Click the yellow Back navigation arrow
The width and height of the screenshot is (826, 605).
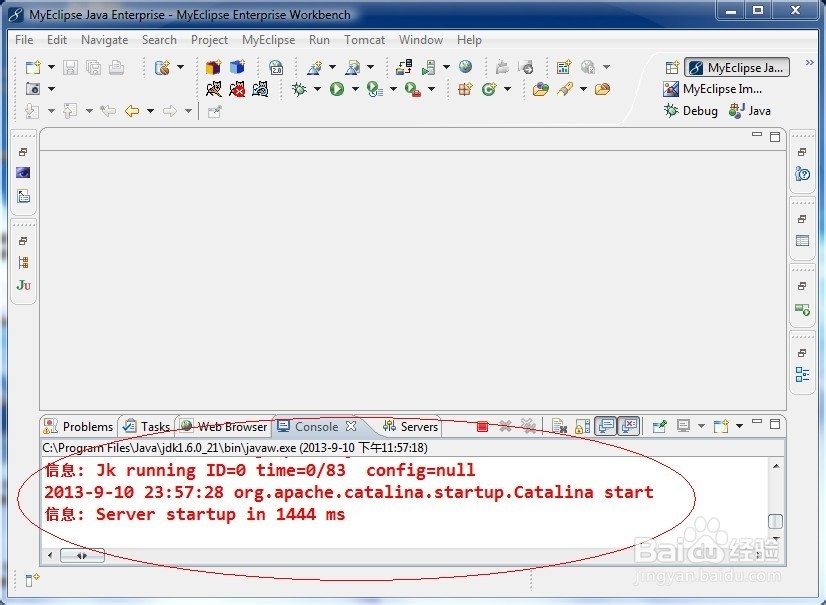coord(132,111)
